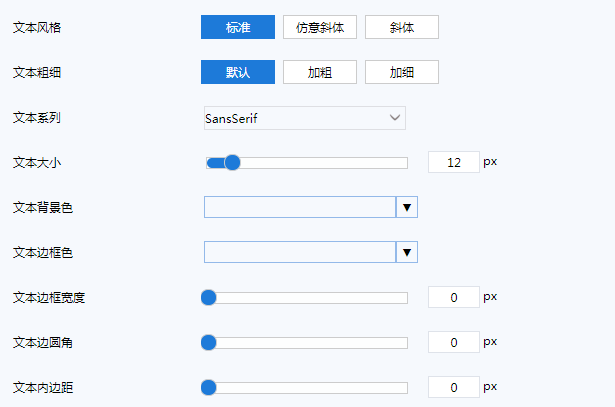Image resolution: width=615 pixels, height=407 pixels.
Task: Select the 仿意斜体 text style option
Action: tap(319, 27)
